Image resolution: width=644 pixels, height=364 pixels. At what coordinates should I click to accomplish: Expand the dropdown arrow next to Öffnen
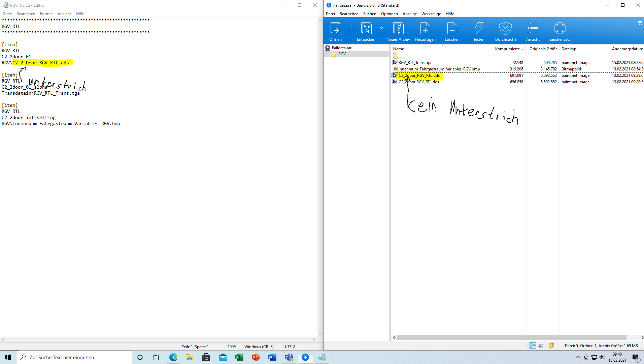click(x=351, y=28)
